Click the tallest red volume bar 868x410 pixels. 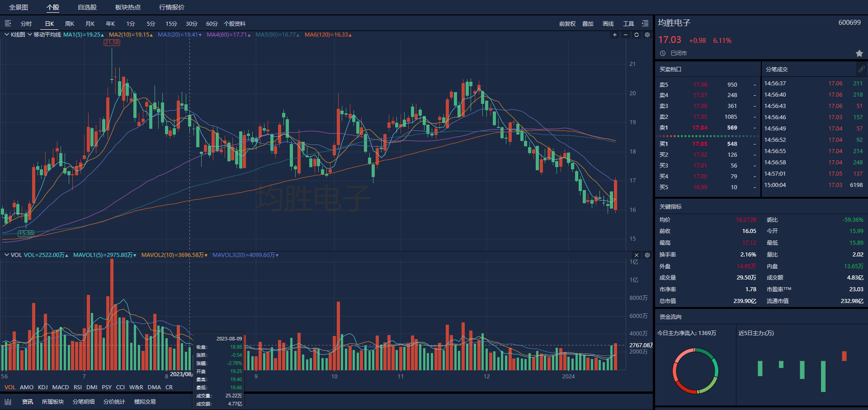coord(112,316)
